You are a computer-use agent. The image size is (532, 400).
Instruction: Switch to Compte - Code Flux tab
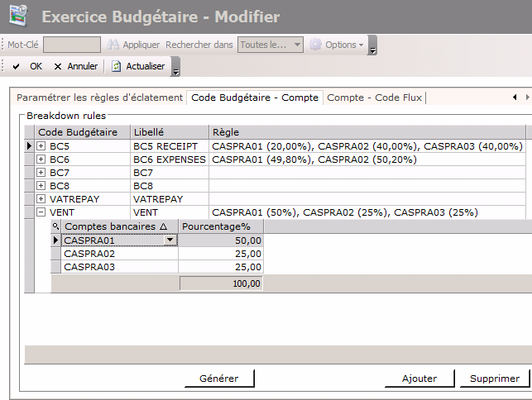374,98
